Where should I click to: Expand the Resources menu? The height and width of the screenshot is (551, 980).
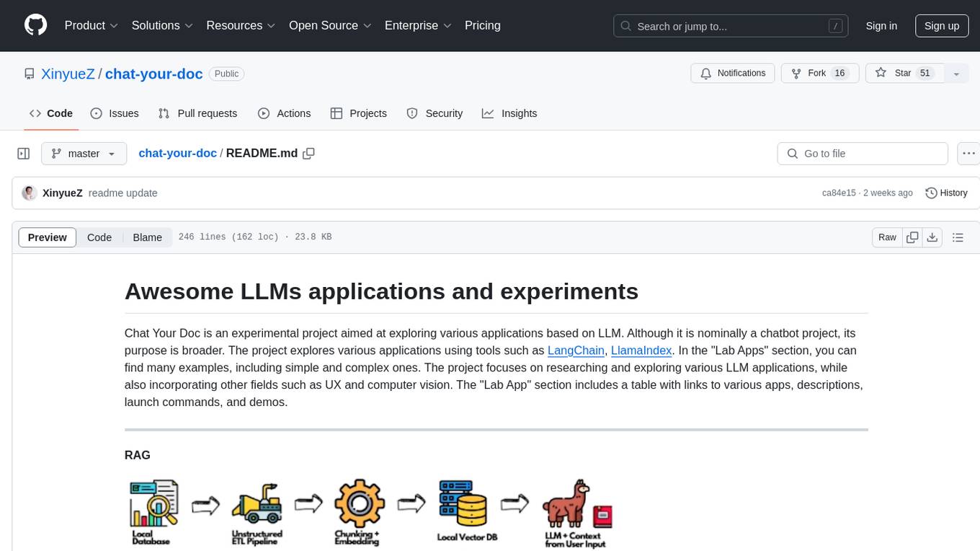click(241, 25)
